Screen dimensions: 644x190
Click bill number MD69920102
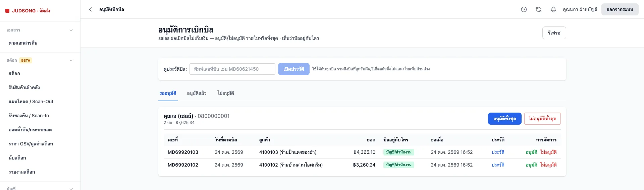[x=183, y=165]
